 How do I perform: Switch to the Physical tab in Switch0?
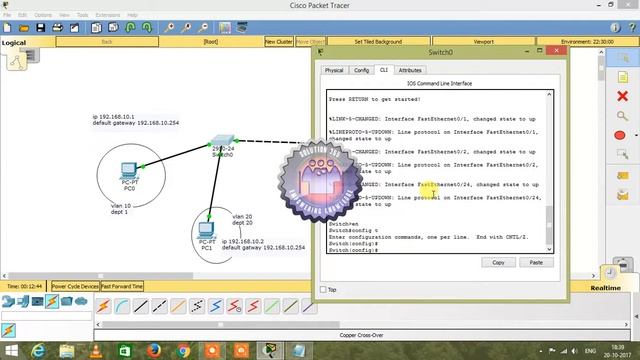[x=334, y=70]
